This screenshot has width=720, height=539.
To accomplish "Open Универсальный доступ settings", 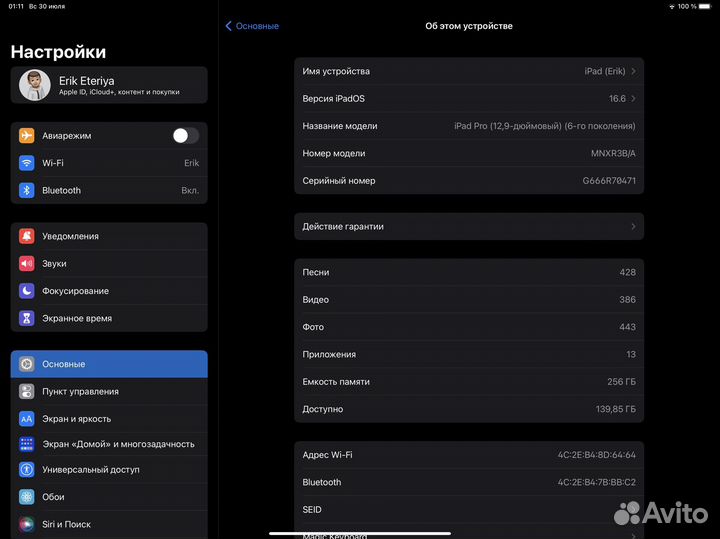I will tap(109, 470).
